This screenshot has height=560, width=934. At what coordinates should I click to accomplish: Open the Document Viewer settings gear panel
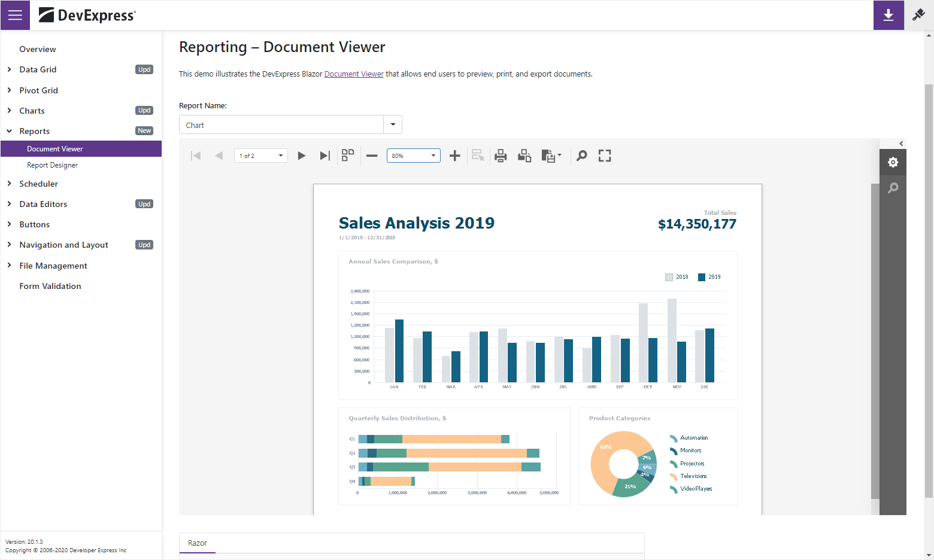893,162
